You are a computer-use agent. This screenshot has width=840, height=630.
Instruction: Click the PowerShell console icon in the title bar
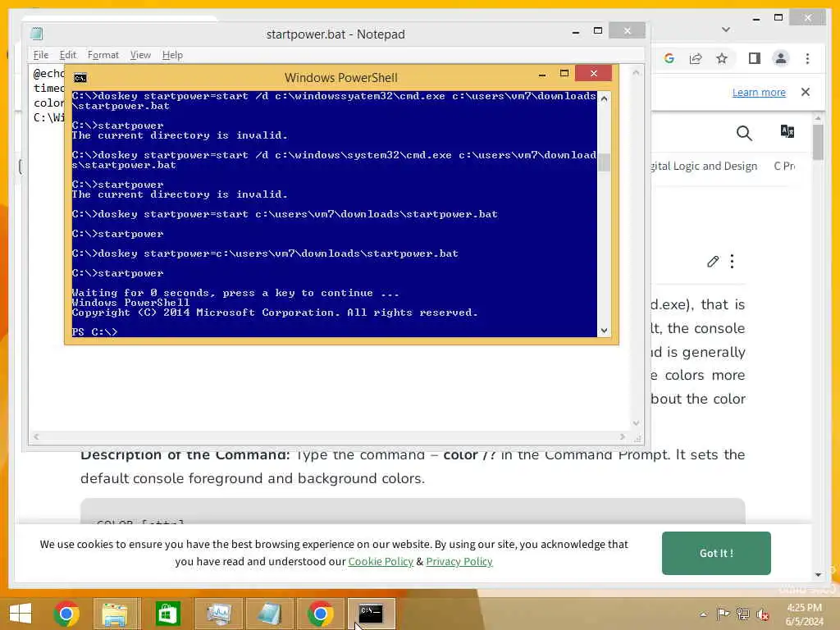[x=80, y=78]
